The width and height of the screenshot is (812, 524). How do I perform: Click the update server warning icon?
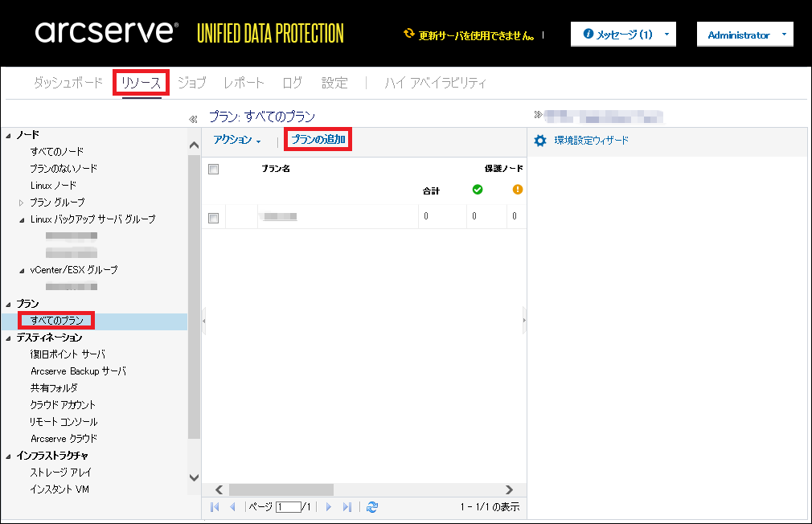click(x=409, y=34)
